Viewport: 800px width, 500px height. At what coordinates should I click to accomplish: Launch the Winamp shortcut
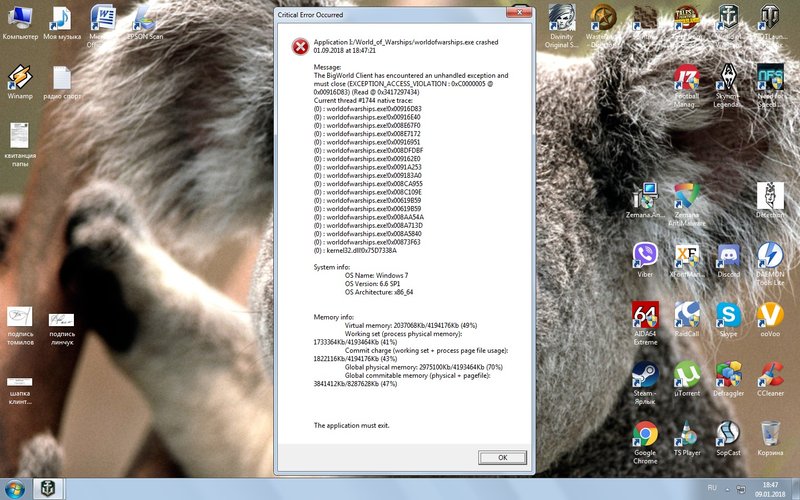click(x=20, y=82)
